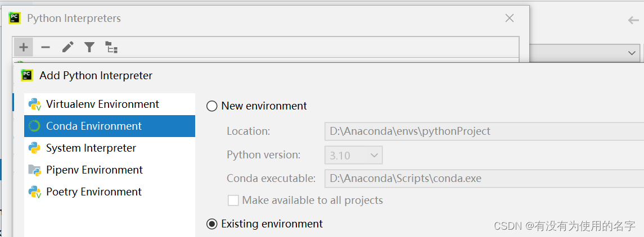Select the New environment radio button
The height and width of the screenshot is (237, 644).
[212, 106]
